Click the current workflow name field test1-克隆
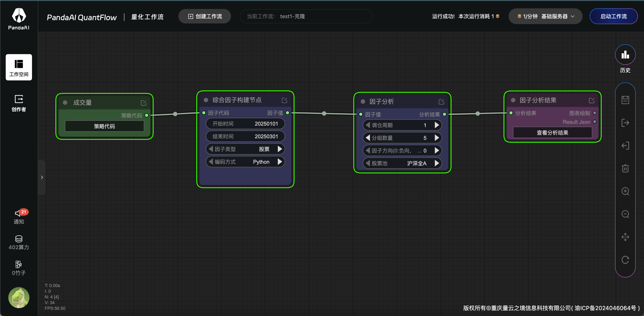 pyautogui.click(x=306, y=16)
